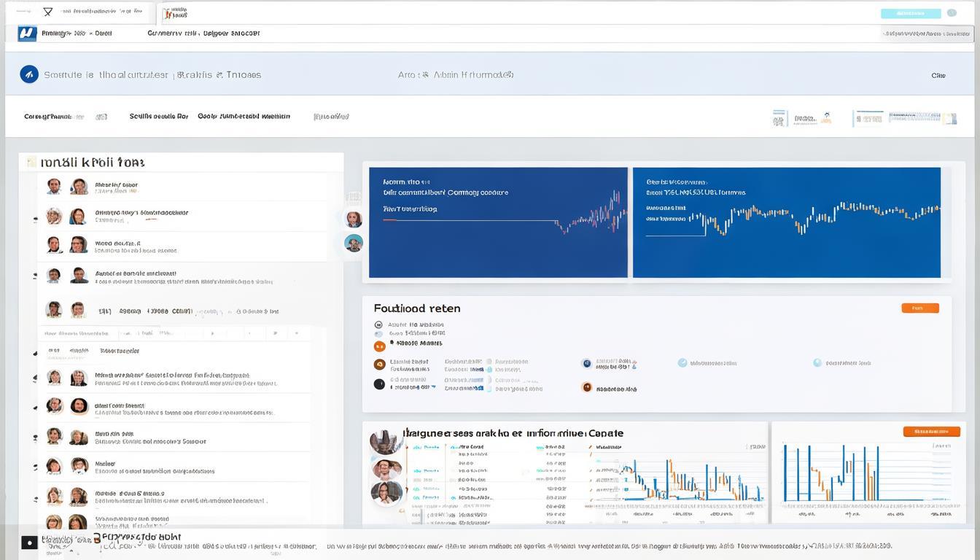Select the radio circle under Foutliood reten heading

click(378, 325)
